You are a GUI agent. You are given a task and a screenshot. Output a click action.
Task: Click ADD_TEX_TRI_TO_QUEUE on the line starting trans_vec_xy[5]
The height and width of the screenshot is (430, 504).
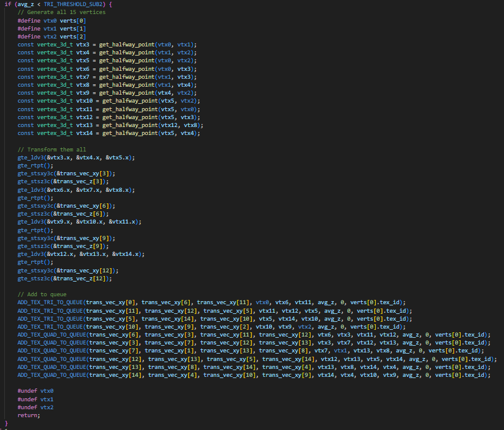point(50,319)
